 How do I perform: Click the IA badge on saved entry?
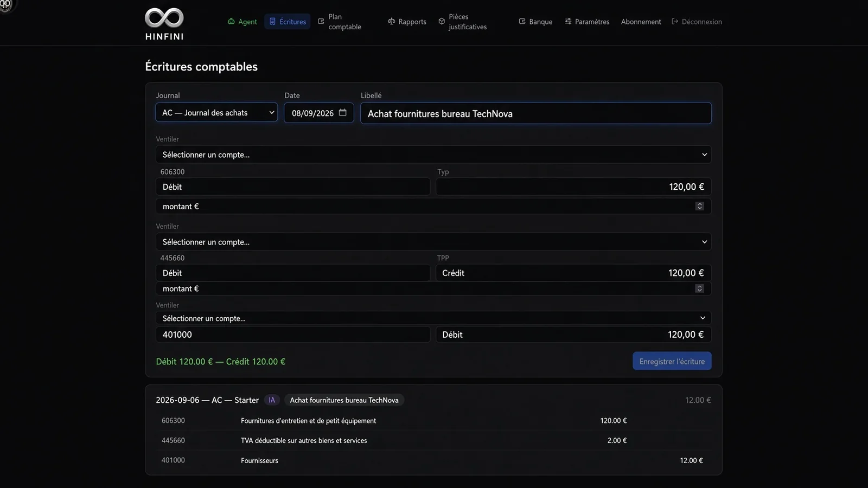[x=272, y=400]
